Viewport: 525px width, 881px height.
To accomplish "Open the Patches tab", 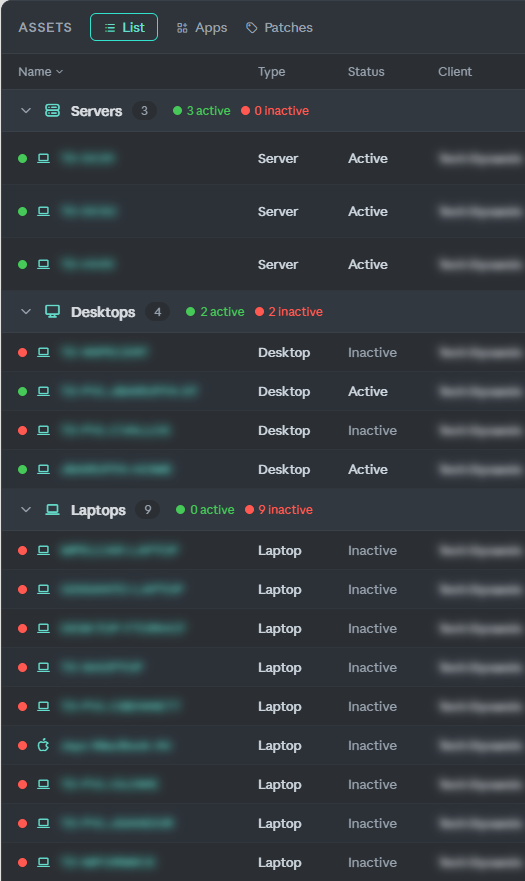I will click(x=279, y=28).
